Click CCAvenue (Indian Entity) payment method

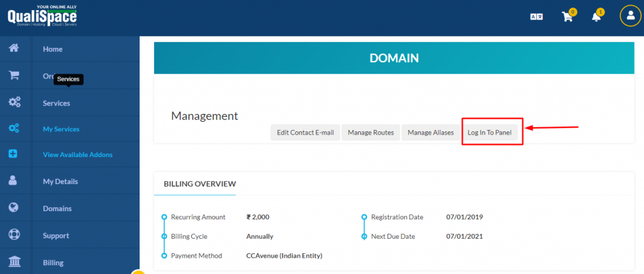point(284,256)
